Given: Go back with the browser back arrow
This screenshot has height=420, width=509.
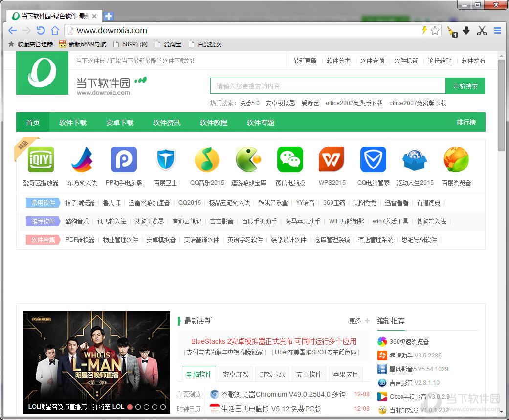Looking at the screenshot, I should click(x=13, y=30).
